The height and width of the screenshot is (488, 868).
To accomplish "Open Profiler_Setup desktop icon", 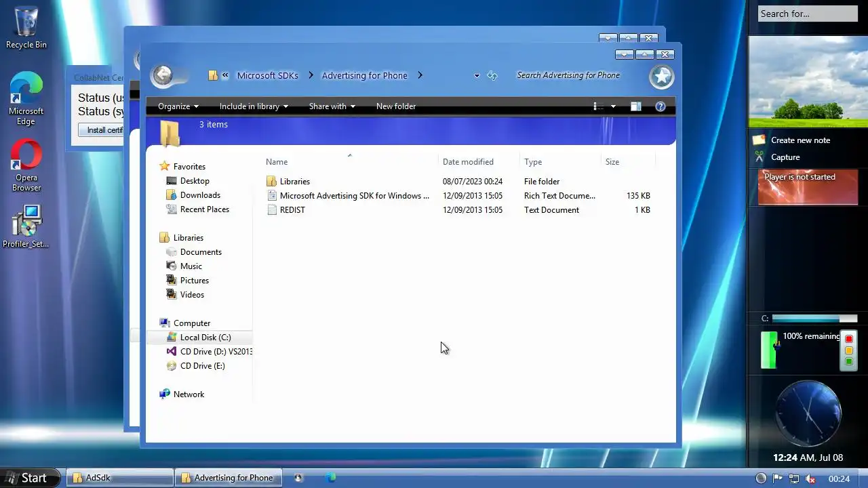I will (26, 226).
